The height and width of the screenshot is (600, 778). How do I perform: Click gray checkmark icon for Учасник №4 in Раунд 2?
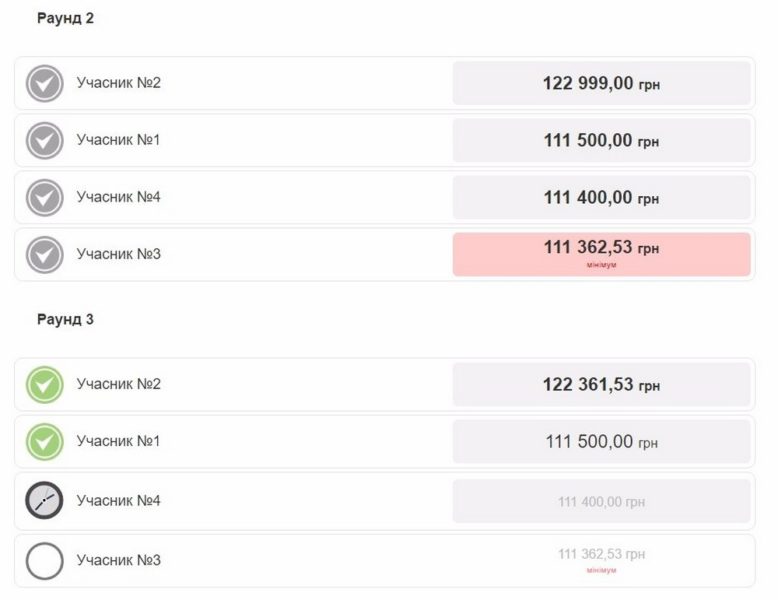pos(44,198)
